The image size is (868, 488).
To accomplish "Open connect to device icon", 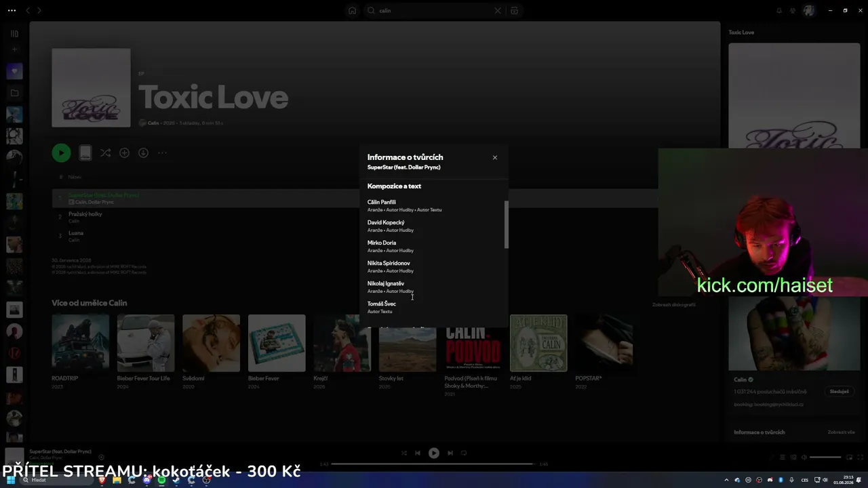I will click(x=793, y=457).
